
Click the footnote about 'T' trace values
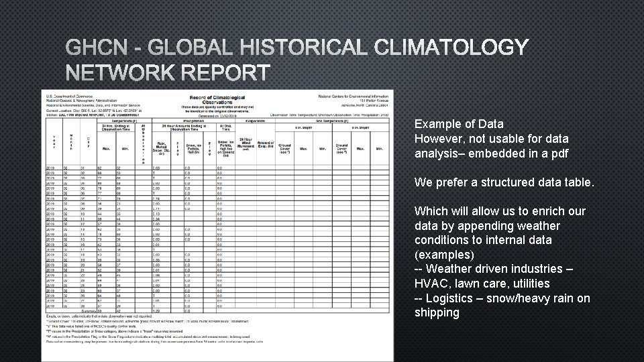115,331
